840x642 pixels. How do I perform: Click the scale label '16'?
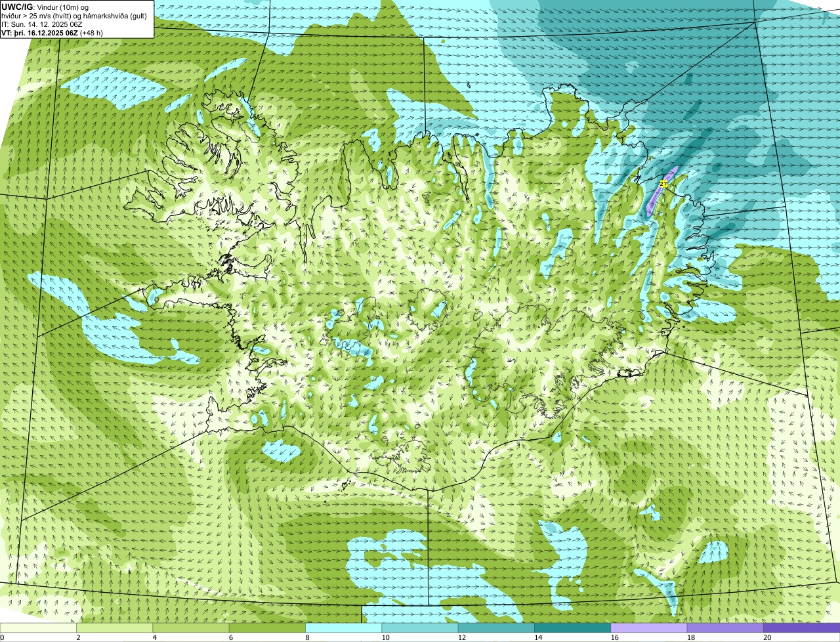614,637
